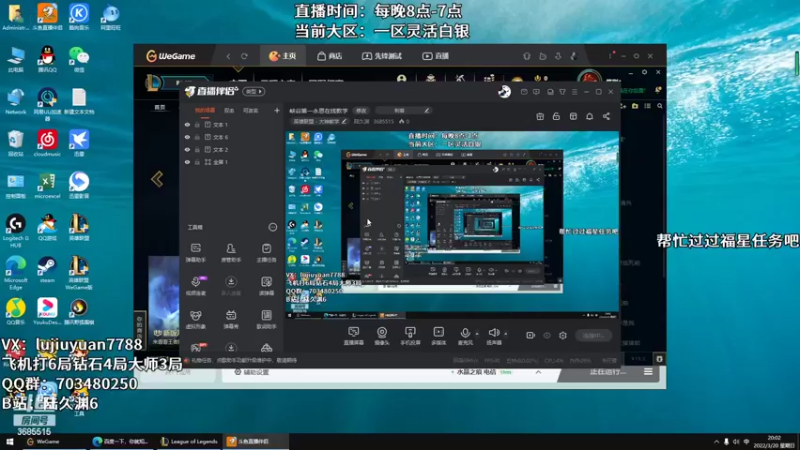Select the third scene tab in live companion

point(251,110)
